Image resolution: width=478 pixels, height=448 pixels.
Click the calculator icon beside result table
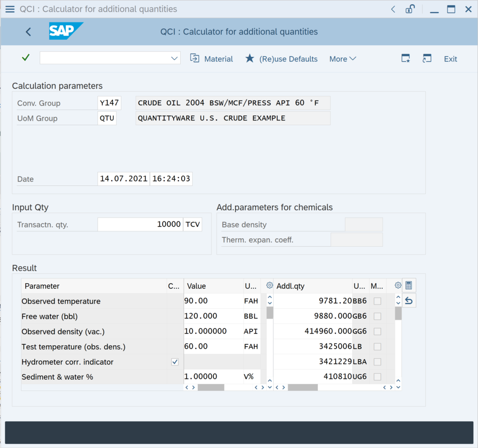pos(409,285)
